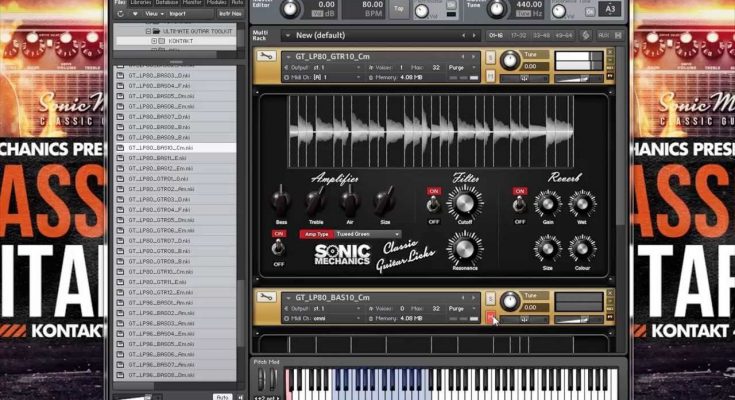
Task: Toggle the Filter ON/OFF switch
Action: 434,204
